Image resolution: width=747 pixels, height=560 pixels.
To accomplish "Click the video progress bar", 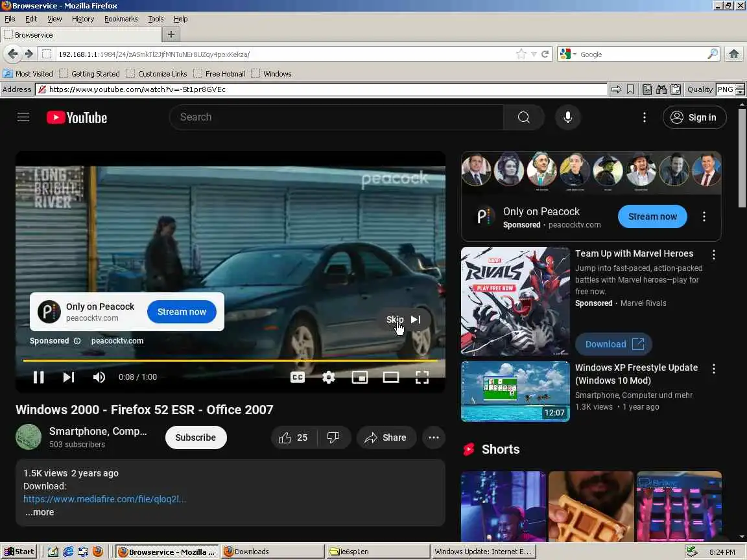I will [230, 360].
